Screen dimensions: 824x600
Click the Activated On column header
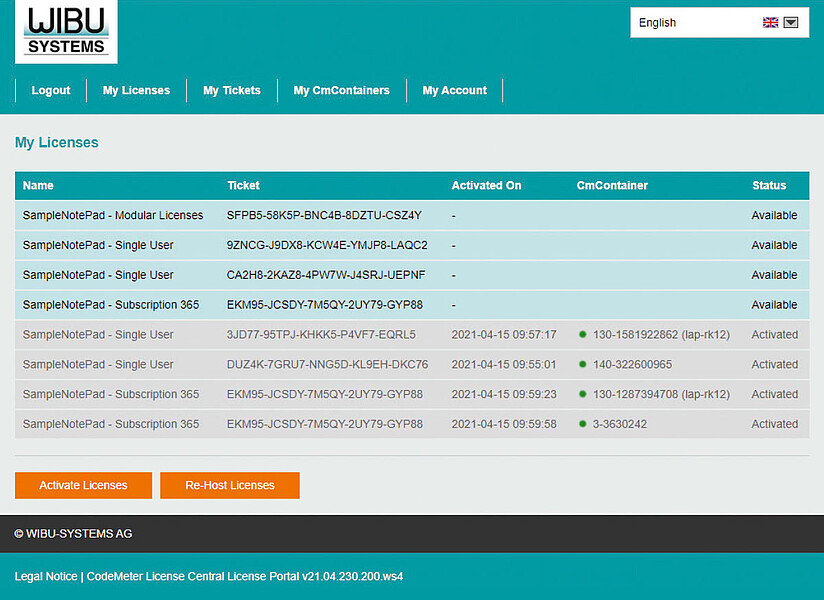tap(486, 185)
